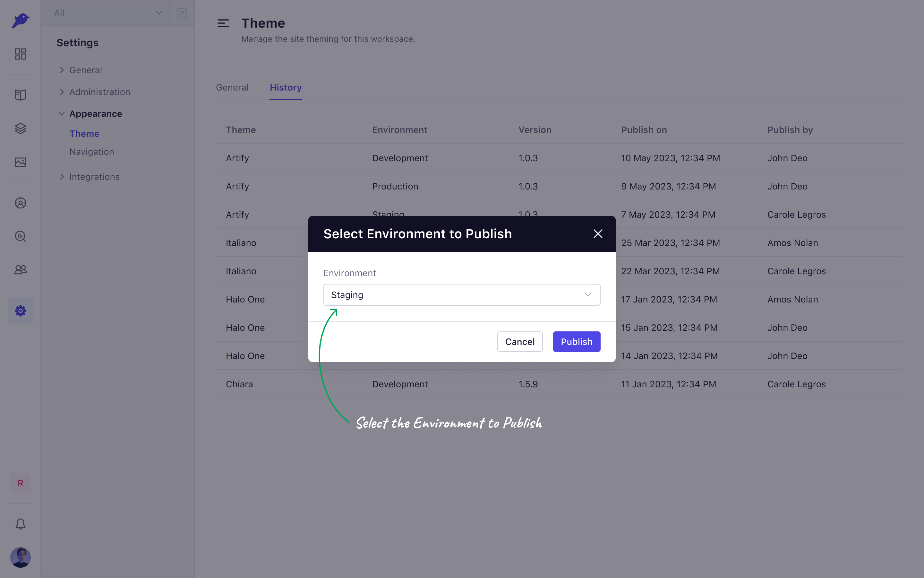Click the Cancel button
924x578 pixels.
click(x=520, y=341)
